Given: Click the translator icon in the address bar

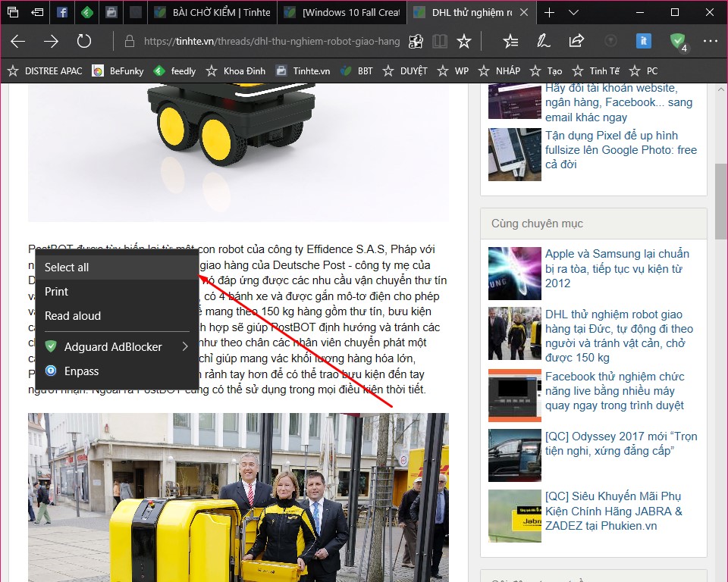Looking at the screenshot, I should point(416,42).
